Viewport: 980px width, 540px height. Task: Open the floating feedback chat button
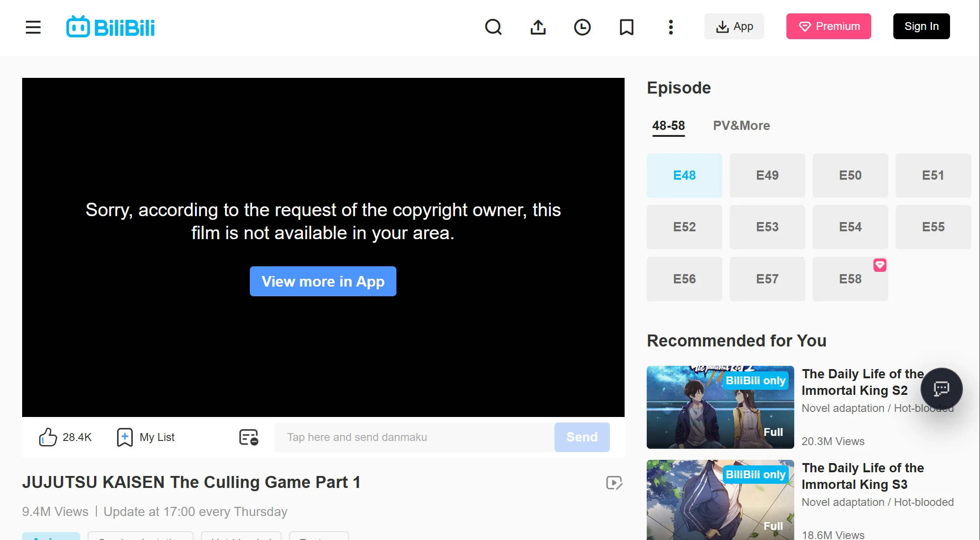coord(941,388)
